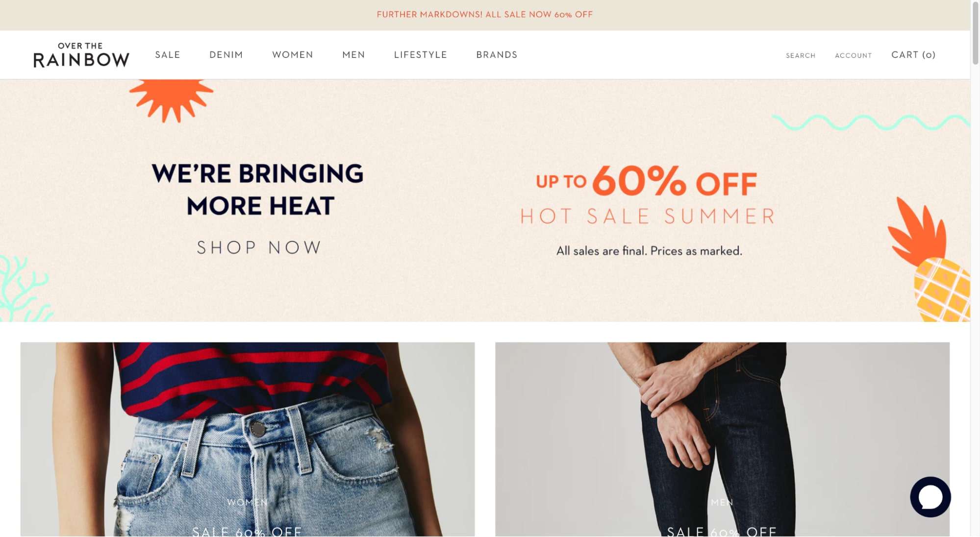Open the WOMEN navigation menu

pos(293,55)
